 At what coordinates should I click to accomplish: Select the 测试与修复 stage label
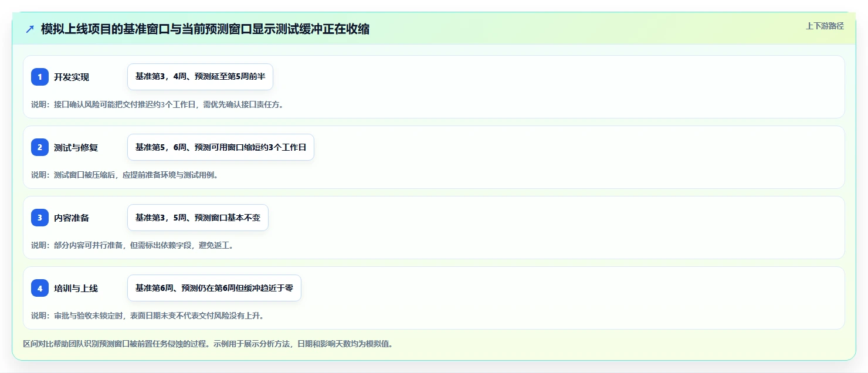(x=76, y=147)
